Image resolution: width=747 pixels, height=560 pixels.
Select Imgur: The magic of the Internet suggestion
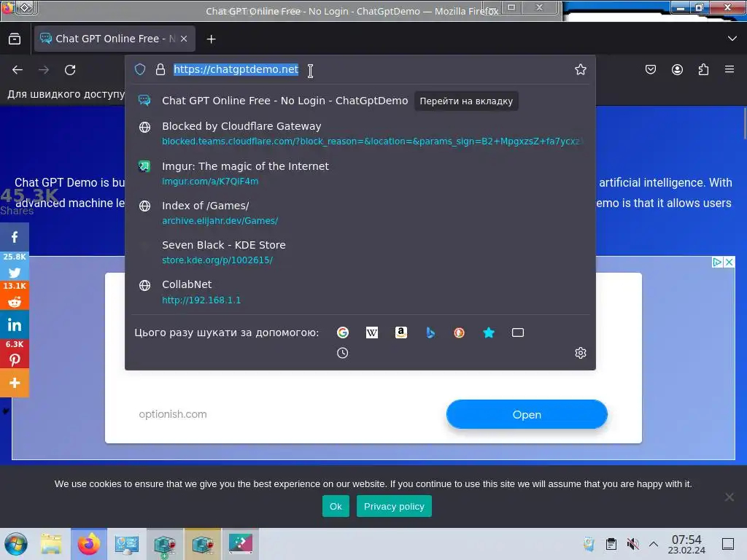point(360,174)
